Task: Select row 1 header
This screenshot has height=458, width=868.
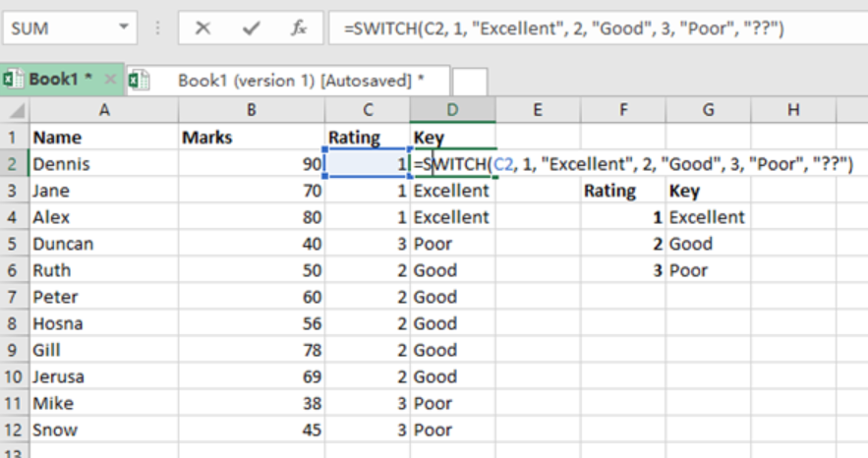Action: 15,138
